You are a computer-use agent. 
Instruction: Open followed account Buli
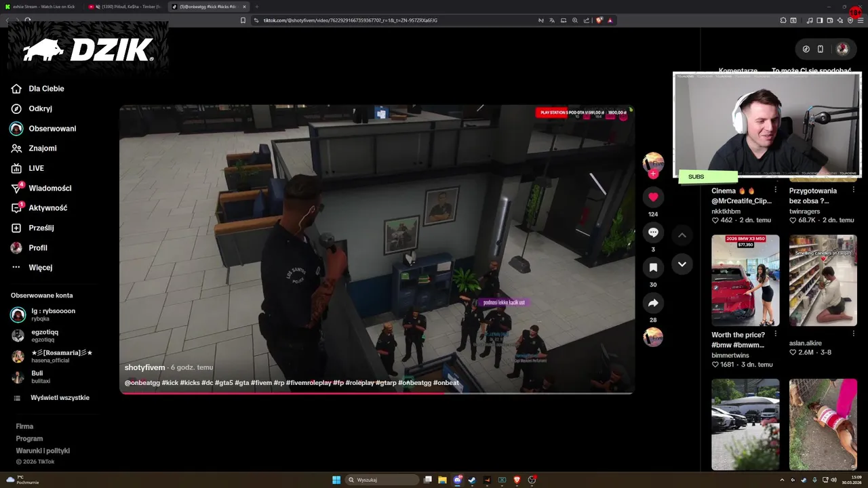tap(31, 377)
